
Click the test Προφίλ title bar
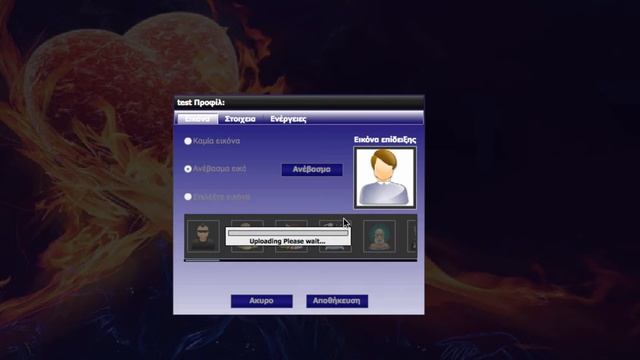tap(299, 102)
